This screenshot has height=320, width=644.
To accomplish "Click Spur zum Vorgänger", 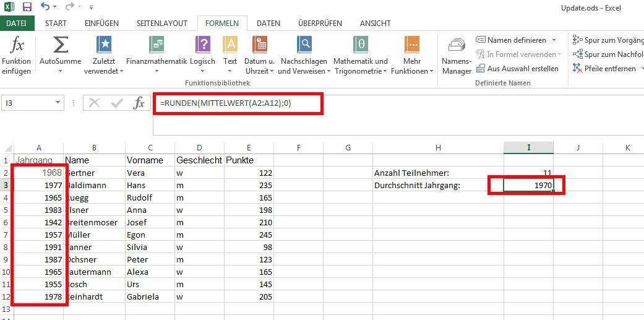I will pos(608,40).
